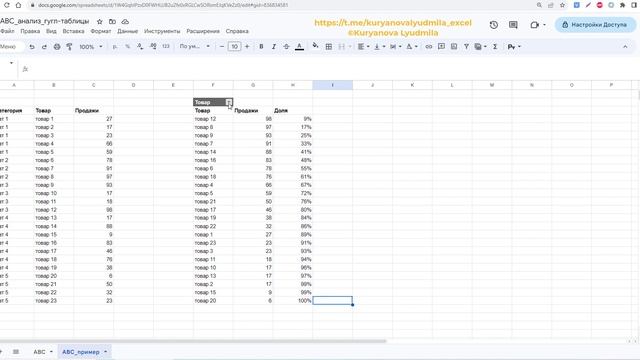The width and height of the screenshot is (640, 360).
Task: Open the Товар slicer filter menu
Action: 229,102
